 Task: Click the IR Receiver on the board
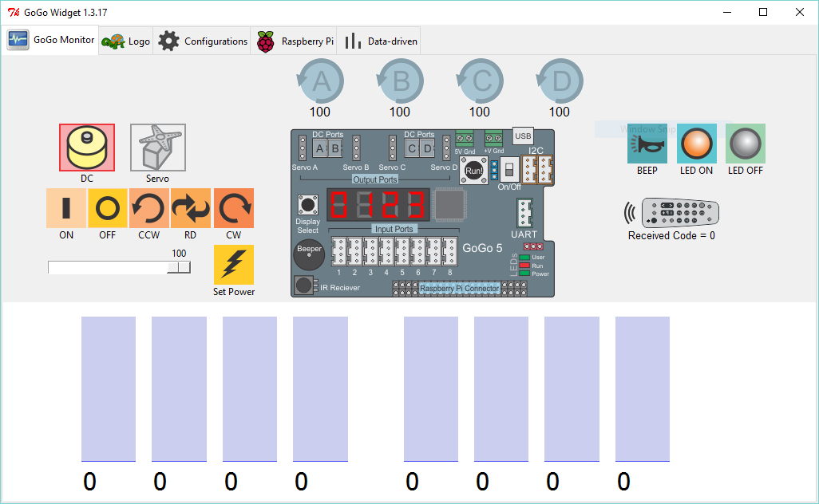coord(304,285)
